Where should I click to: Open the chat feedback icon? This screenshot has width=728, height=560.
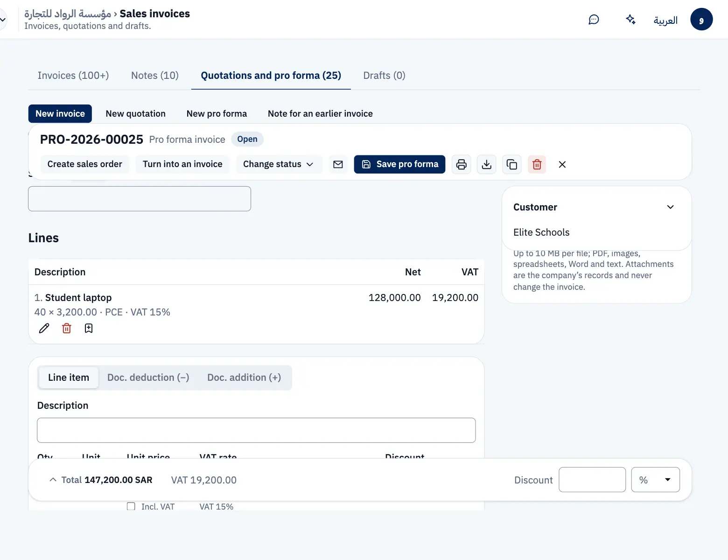(594, 20)
